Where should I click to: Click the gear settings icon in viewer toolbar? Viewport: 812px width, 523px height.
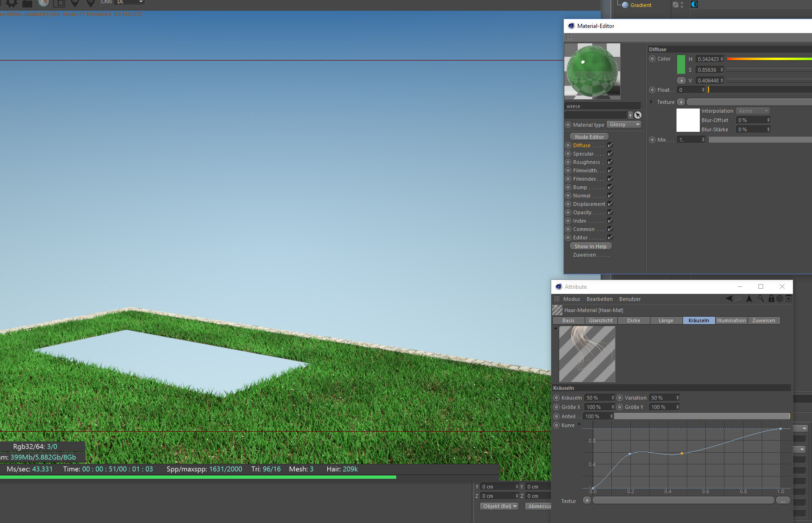(12, 3)
